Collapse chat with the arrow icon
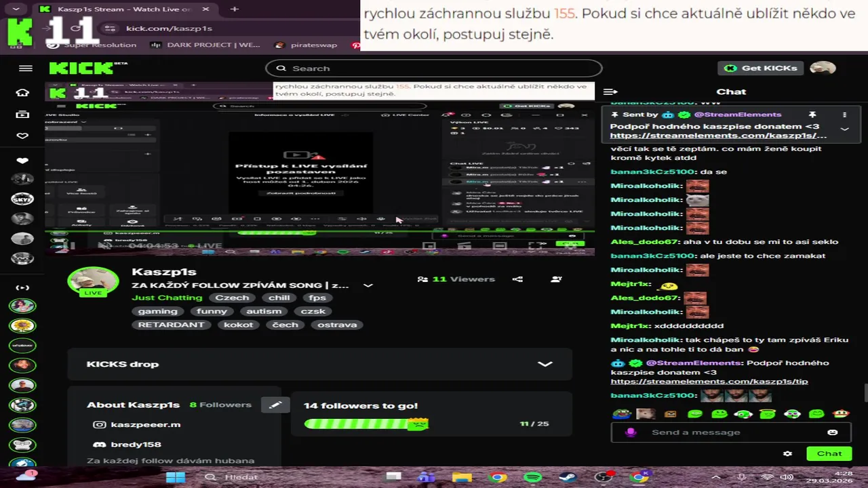 click(x=610, y=91)
